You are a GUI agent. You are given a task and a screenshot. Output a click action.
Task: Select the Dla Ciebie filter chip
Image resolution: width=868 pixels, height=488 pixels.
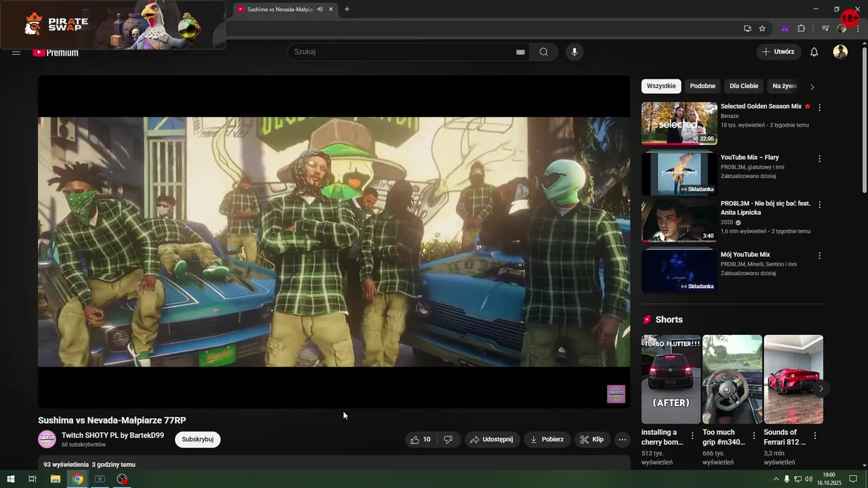(744, 86)
